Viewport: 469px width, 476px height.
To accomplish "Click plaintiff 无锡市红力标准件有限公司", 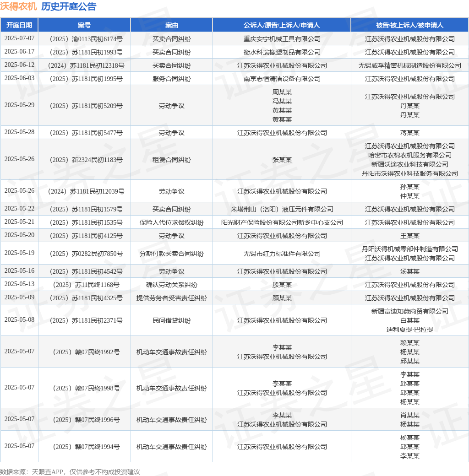I will point(282,254).
